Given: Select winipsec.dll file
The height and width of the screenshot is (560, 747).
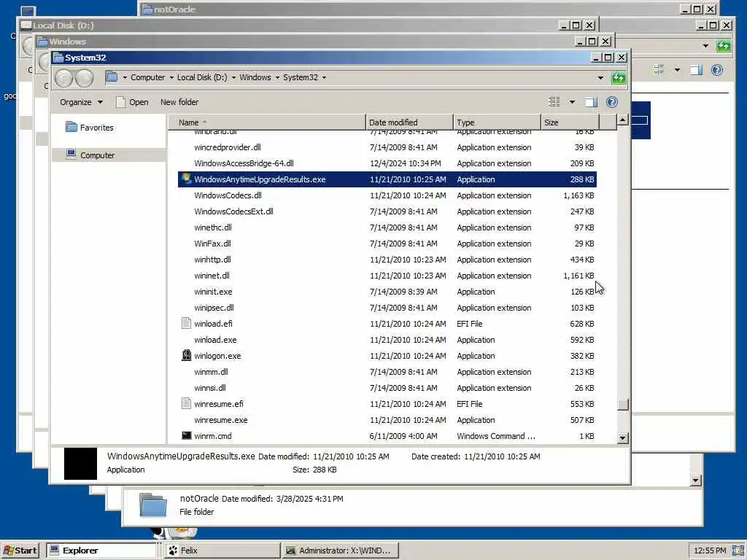Looking at the screenshot, I should coord(387,308).
